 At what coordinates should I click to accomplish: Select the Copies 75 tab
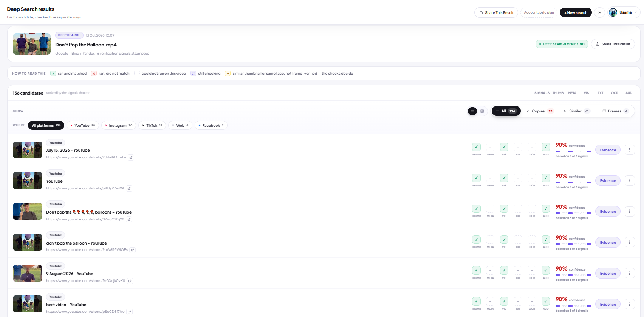(x=540, y=111)
